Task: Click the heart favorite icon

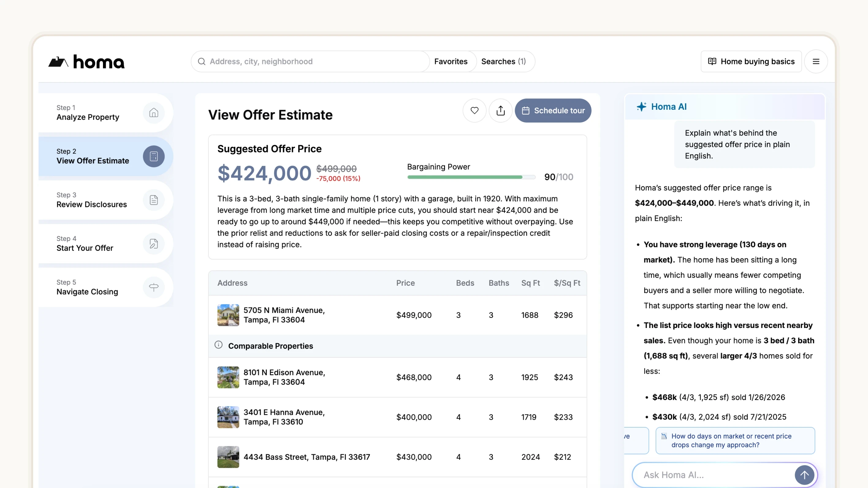Action: click(x=474, y=111)
